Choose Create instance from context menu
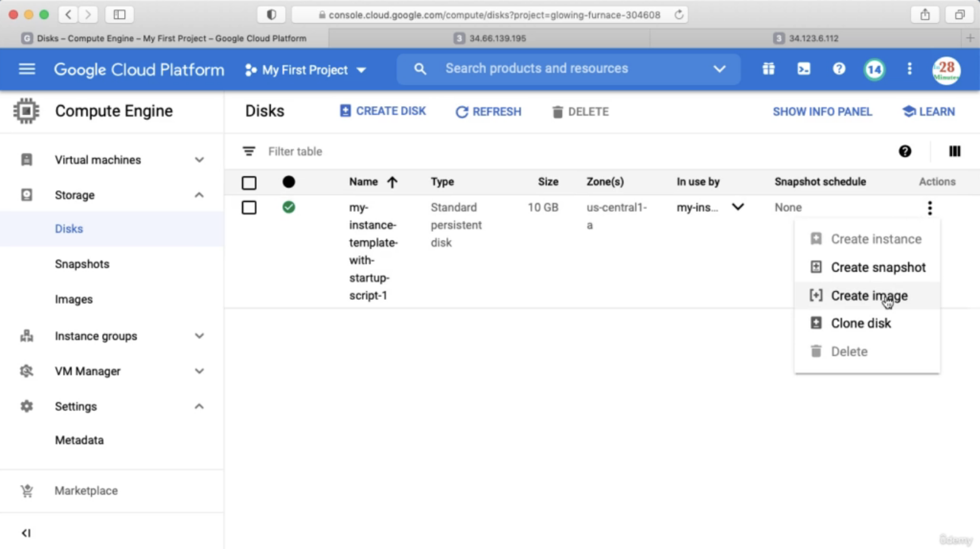The width and height of the screenshot is (980, 549). tap(867, 239)
